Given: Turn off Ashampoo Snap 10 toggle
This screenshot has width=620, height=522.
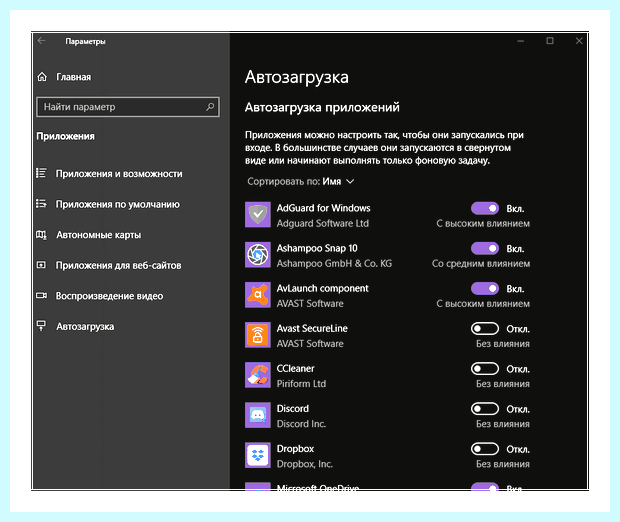Looking at the screenshot, I should 485,248.
